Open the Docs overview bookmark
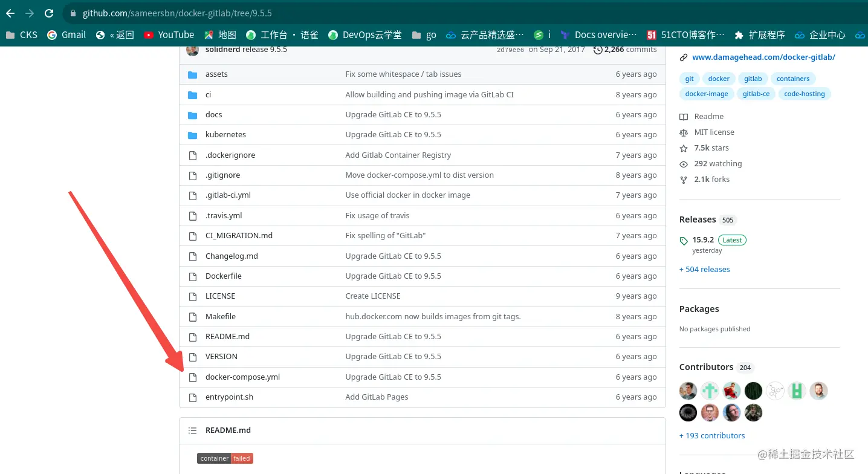 click(x=598, y=35)
